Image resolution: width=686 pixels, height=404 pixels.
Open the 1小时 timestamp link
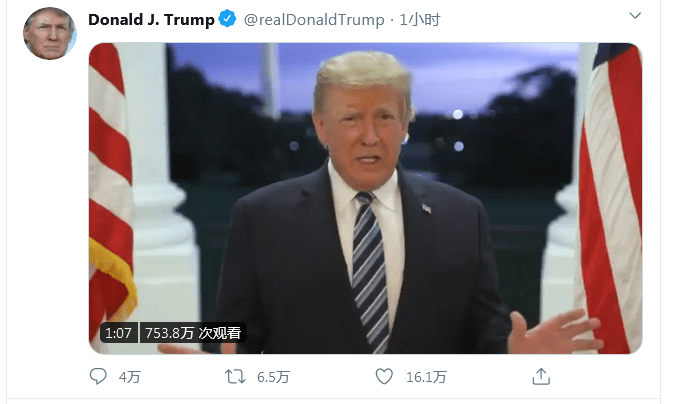point(420,20)
